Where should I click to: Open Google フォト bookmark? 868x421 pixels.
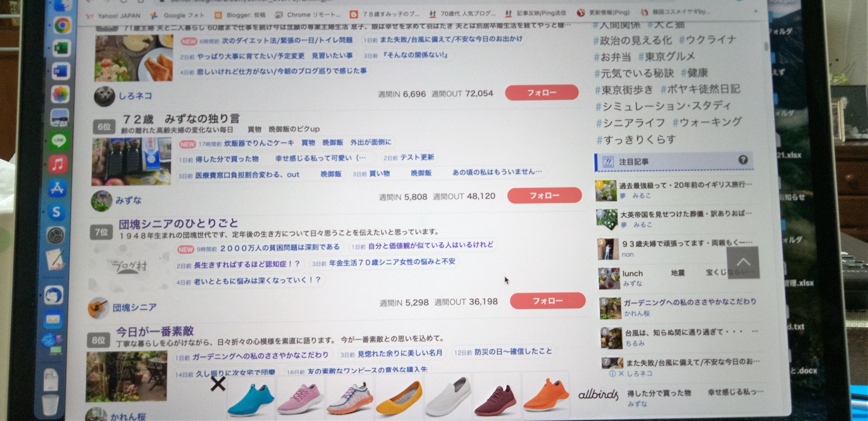(177, 15)
